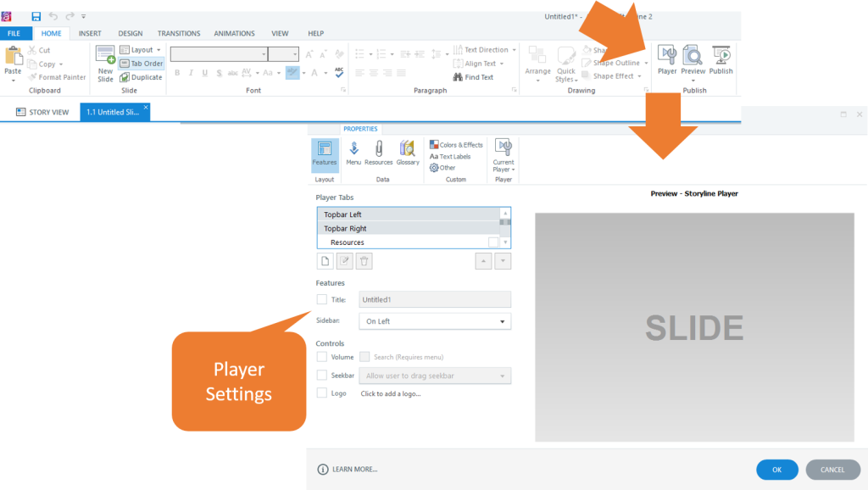The image size is (868, 490).
Task: Select Topbar Right list row
Action: pyautogui.click(x=409, y=228)
